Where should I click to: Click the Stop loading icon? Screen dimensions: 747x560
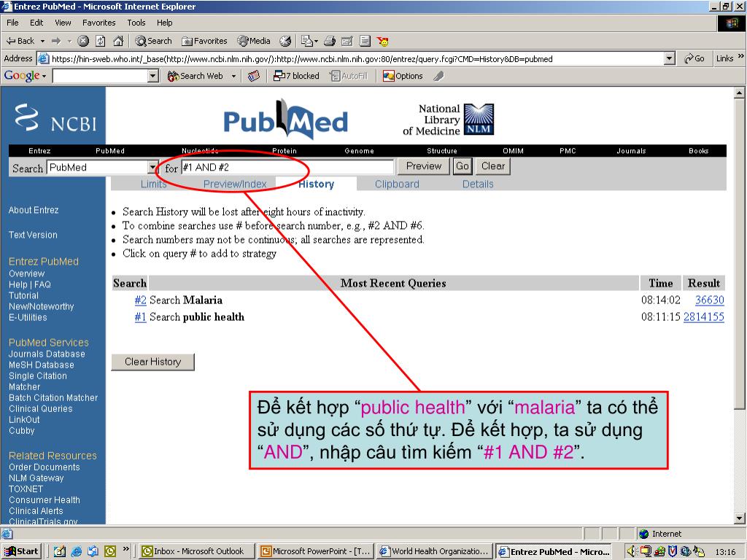pyautogui.click(x=83, y=41)
